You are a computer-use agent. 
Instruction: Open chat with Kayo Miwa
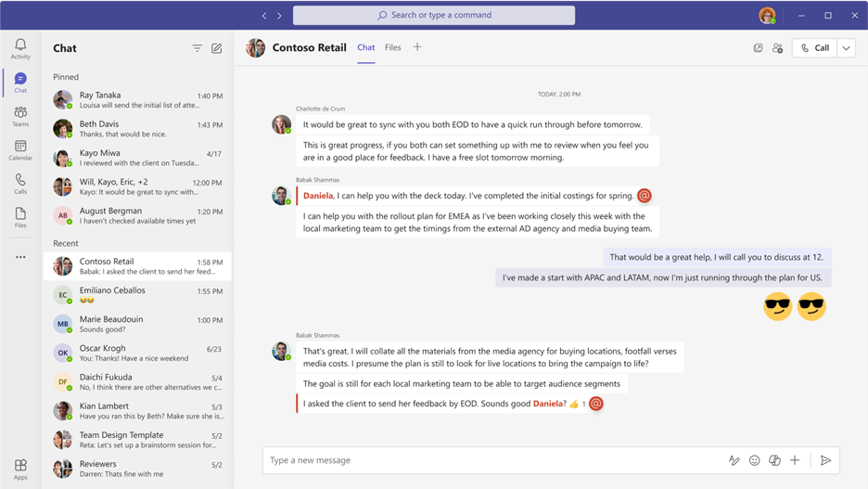(137, 158)
